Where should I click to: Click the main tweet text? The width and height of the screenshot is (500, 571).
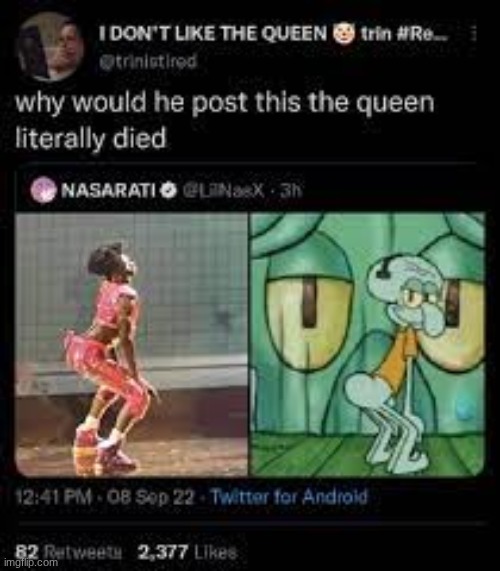click(x=225, y=120)
